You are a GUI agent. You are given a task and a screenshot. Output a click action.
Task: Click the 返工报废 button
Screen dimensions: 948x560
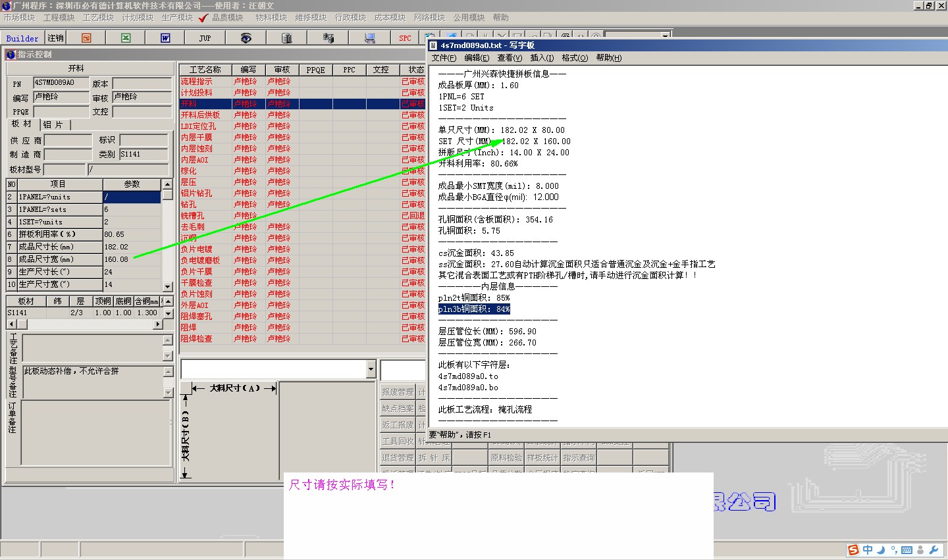(398, 425)
